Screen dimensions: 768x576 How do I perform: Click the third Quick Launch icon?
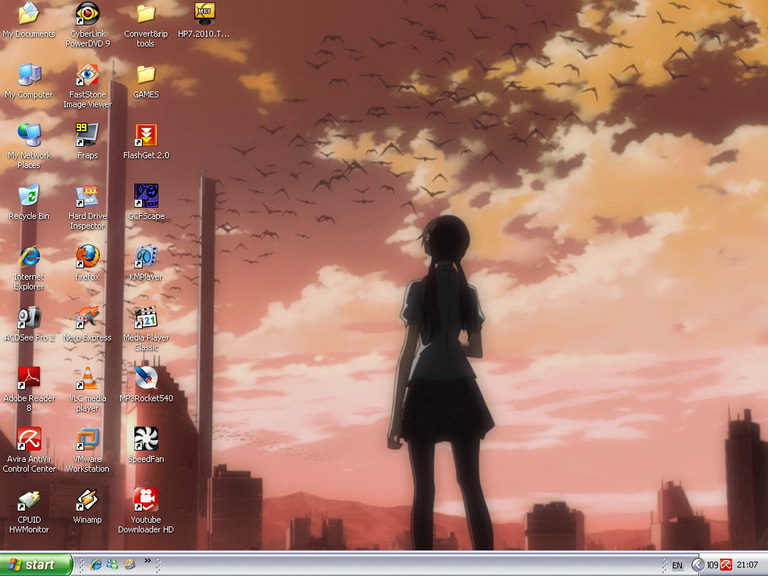129,565
